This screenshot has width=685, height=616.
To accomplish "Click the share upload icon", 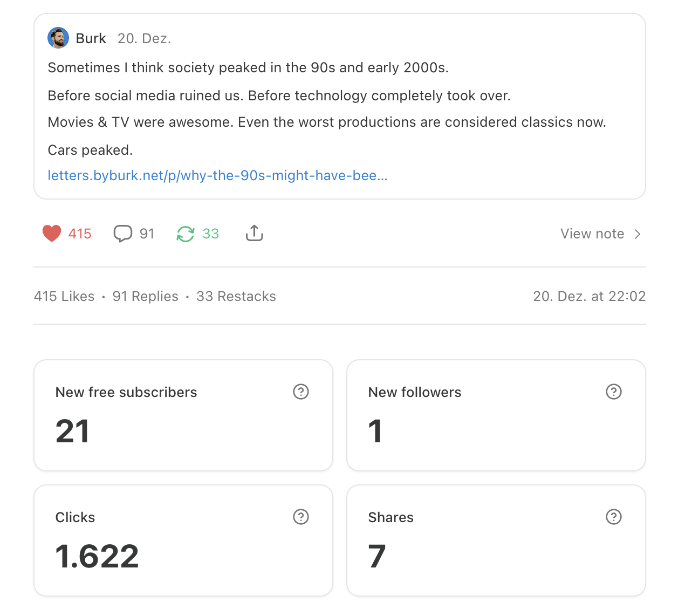I will click(x=255, y=233).
